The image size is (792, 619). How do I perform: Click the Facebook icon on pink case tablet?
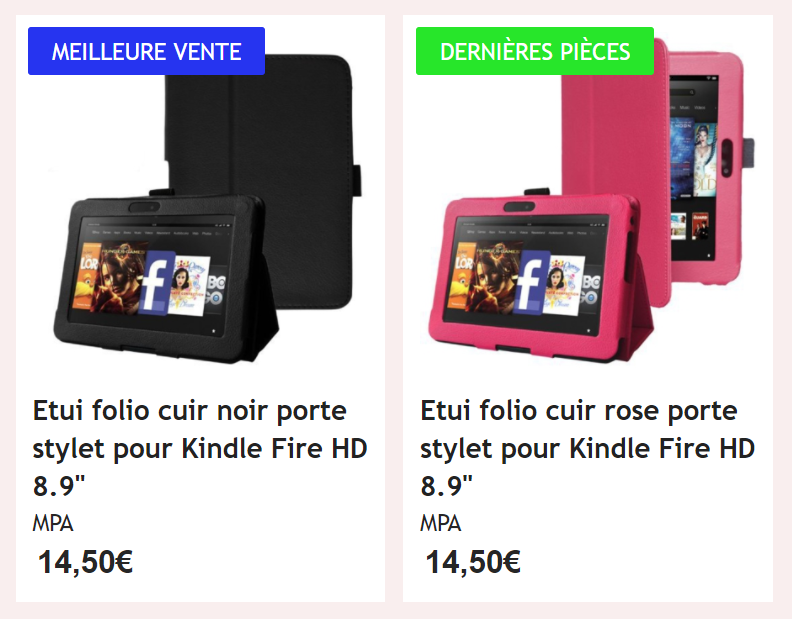[x=530, y=283]
